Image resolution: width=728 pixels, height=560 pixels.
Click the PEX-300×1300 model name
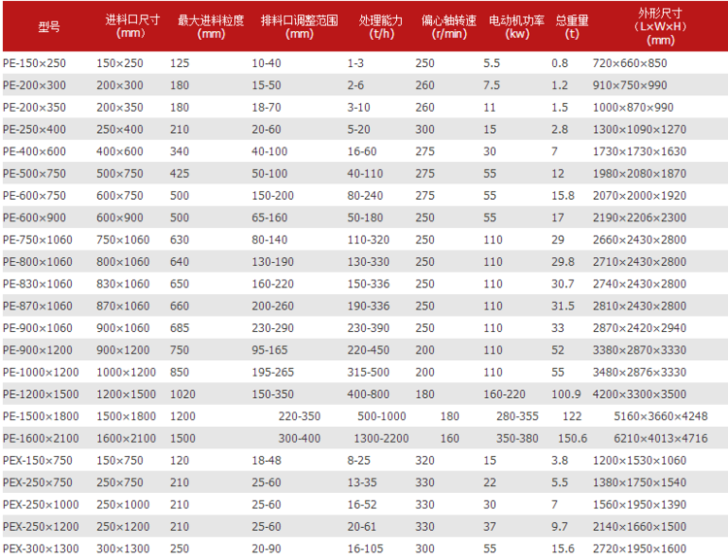pos(42,548)
